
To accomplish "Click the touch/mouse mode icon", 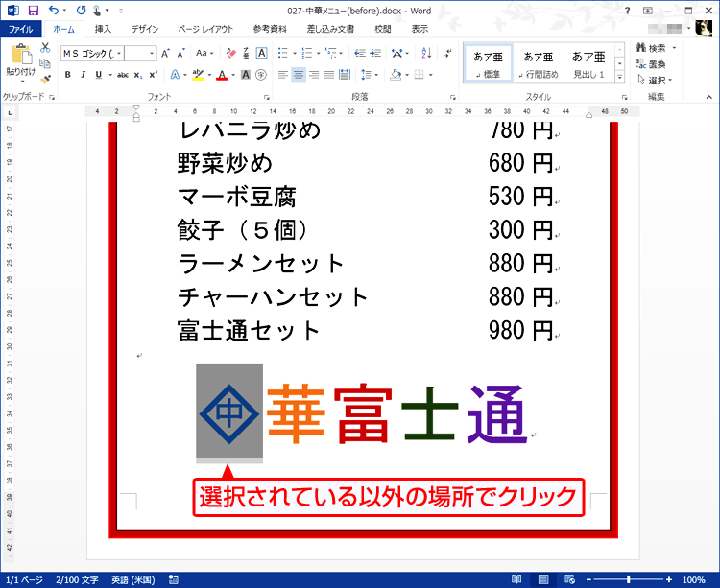I will tap(97, 10).
